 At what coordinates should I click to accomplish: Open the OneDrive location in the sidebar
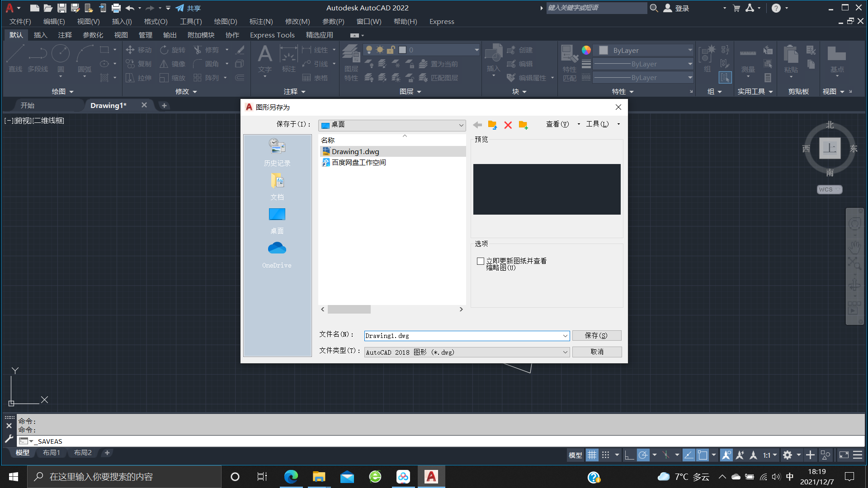click(x=277, y=255)
